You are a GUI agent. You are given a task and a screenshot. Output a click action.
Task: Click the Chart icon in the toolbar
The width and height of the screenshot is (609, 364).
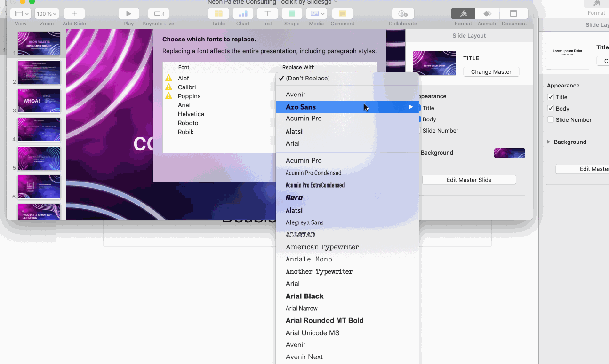pos(243,14)
